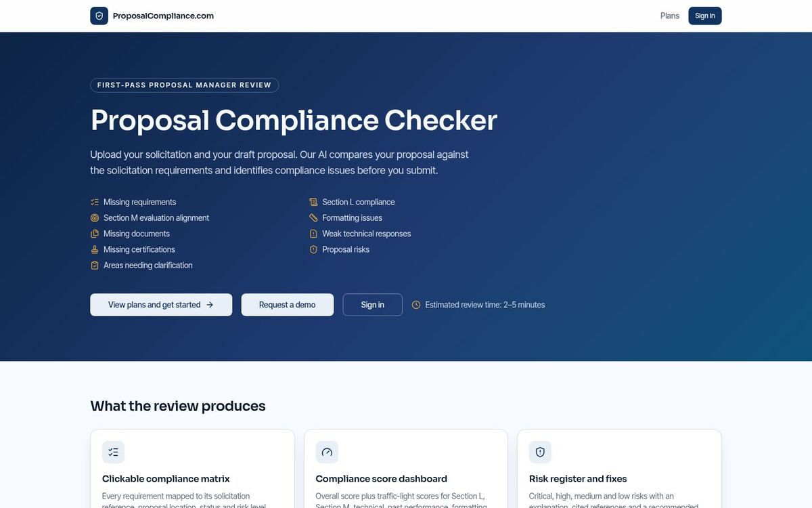
Task: Click the 'Missing documents' text
Action: tap(137, 234)
